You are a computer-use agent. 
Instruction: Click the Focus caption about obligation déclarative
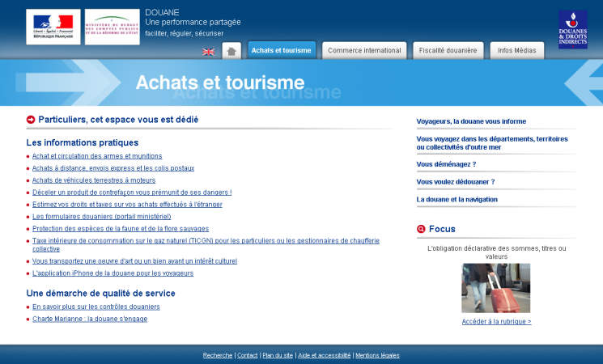pyautogui.click(x=496, y=252)
